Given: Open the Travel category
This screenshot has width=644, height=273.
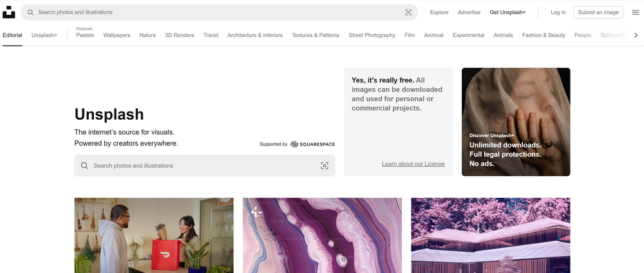Looking at the screenshot, I should point(211,35).
